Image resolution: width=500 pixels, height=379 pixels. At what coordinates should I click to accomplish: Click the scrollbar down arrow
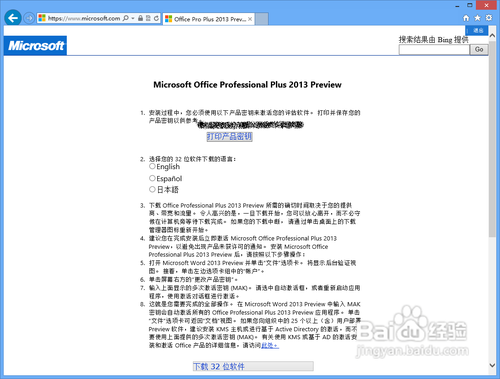click(x=492, y=365)
